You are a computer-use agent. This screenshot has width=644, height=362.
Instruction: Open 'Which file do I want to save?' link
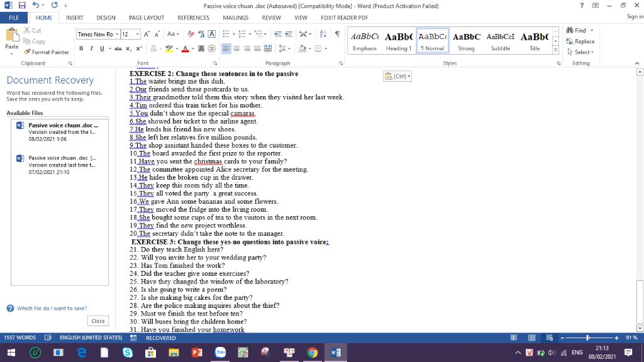coord(52,308)
